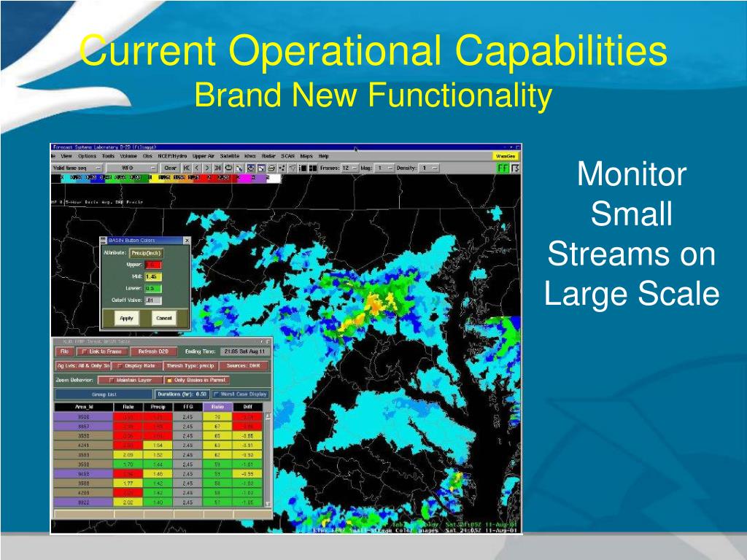The height and width of the screenshot is (560, 747).
Task: Click the Duration (hr) button
Action: coord(182,394)
